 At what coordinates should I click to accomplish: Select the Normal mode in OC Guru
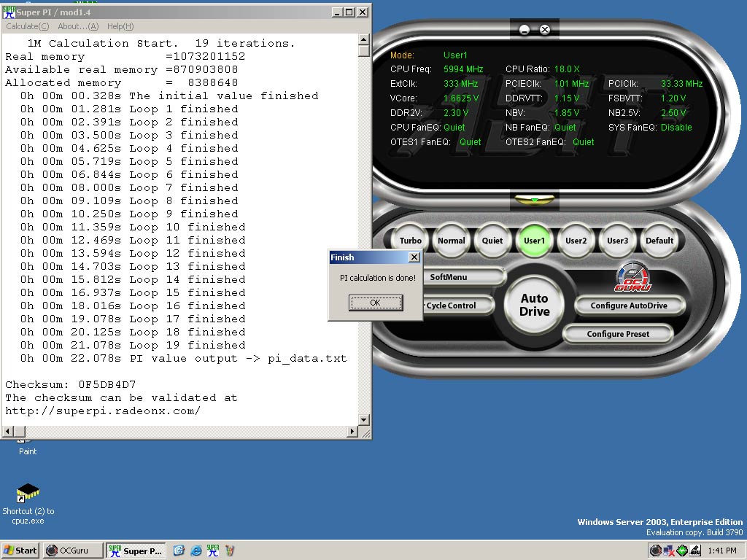451,241
